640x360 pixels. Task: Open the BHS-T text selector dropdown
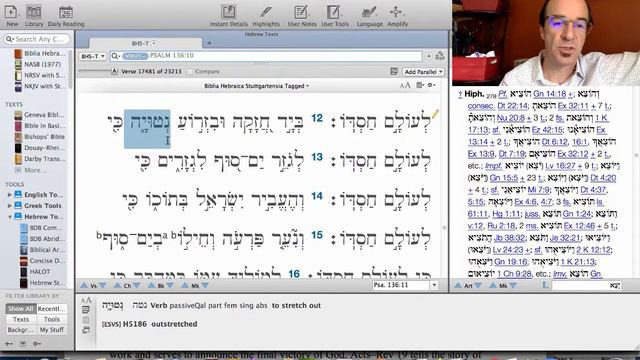tap(93, 56)
